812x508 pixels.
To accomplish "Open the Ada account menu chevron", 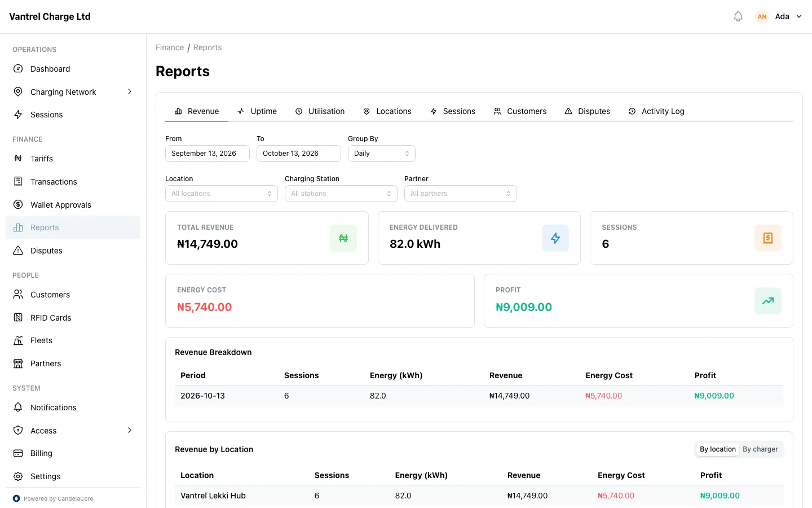I will point(799,16).
